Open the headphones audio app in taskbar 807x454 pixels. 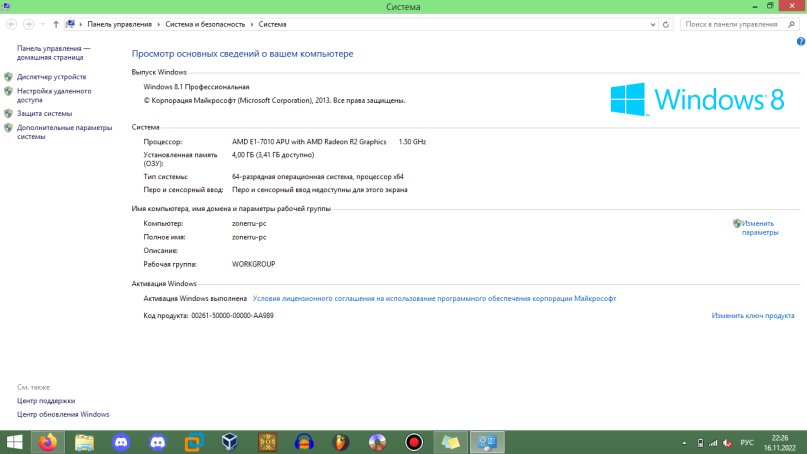tap(304, 442)
